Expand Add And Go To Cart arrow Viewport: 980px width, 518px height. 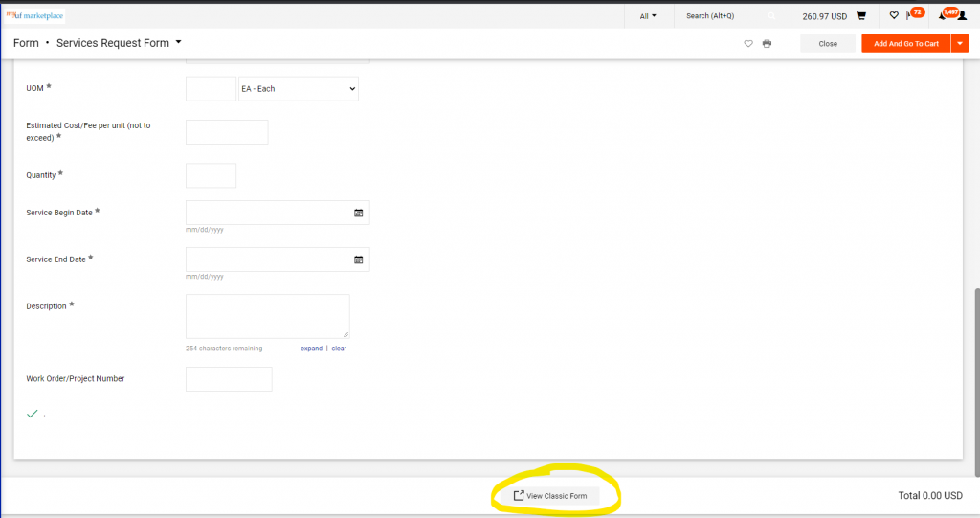tap(960, 43)
